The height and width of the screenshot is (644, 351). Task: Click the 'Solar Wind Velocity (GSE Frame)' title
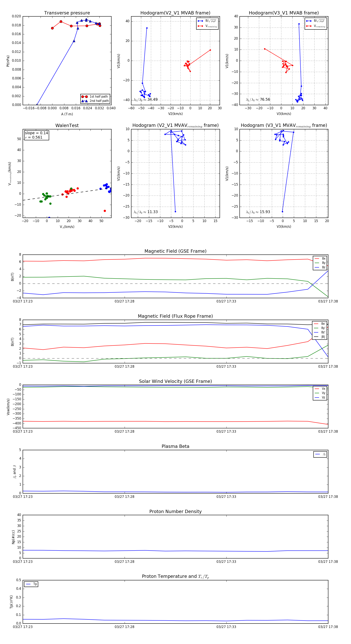(175, 381)
